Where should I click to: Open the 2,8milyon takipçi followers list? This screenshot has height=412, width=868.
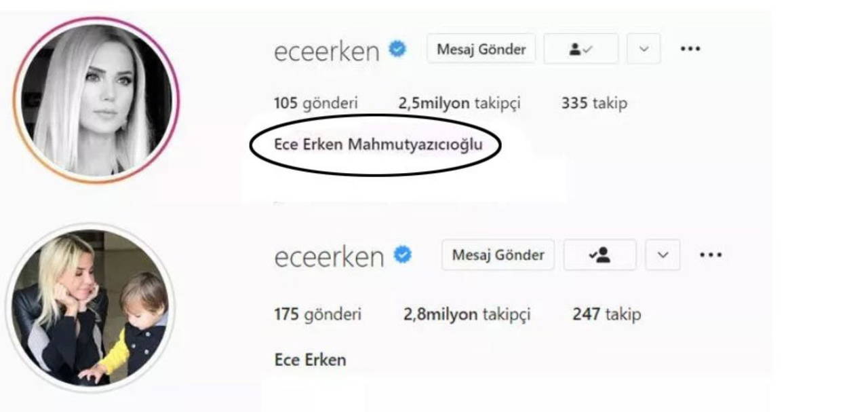pyautogui.click(x=467, y=315)
